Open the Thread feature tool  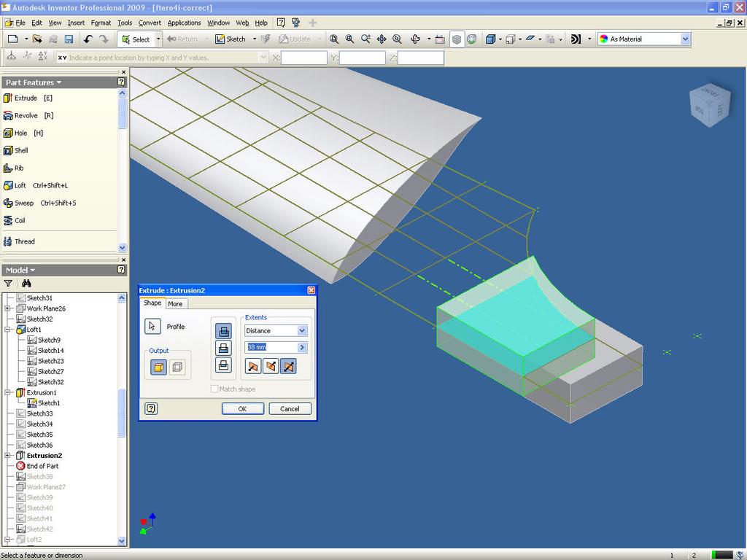coord(19,241)
